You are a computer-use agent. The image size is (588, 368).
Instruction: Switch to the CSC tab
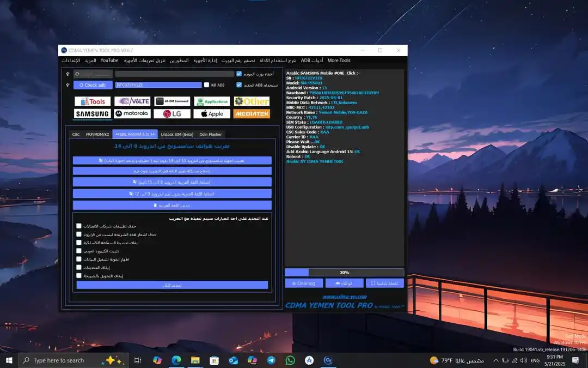click(x=76, y=135)
